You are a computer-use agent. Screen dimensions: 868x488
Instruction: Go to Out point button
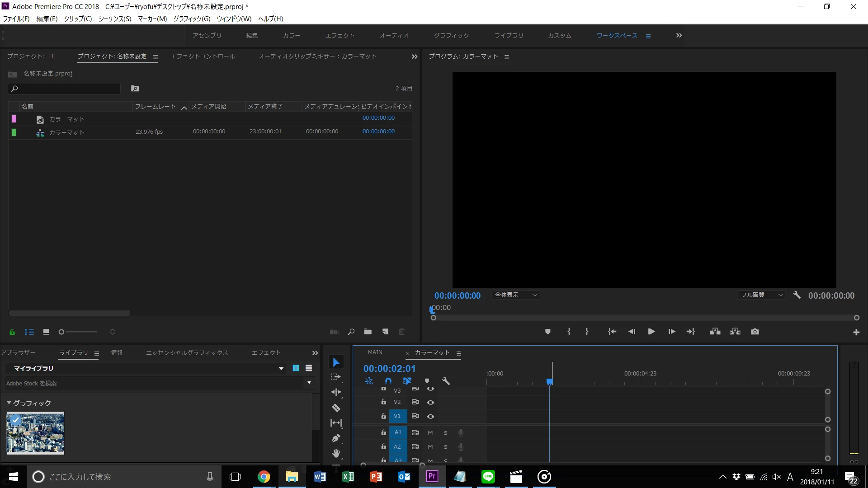[x=691, y=332]
